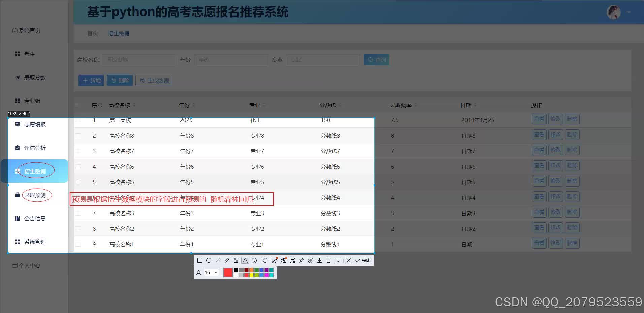Pick the black color swatch
Image resolution: width=644 pixels, height=313 pixels.
coord(236,270)
